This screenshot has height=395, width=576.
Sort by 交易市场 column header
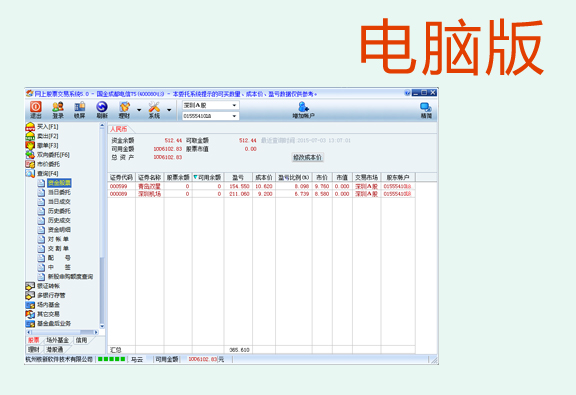coord(367,177)
